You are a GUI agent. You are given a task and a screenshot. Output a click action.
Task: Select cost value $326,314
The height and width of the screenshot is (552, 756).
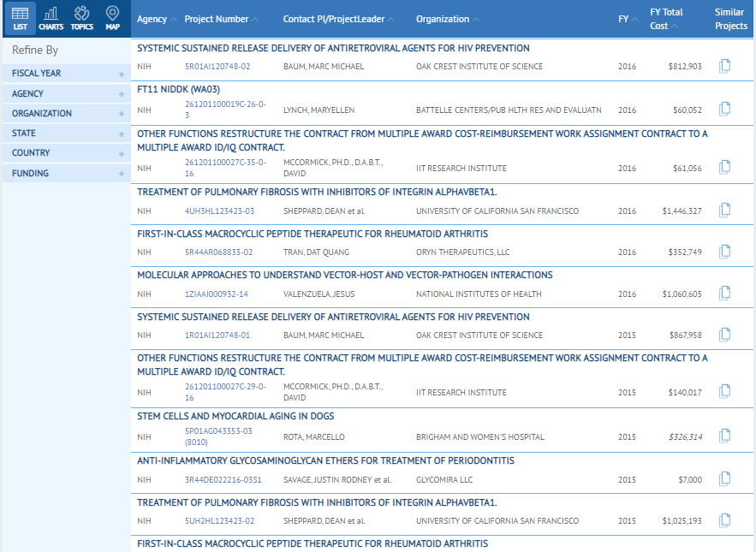point(685,437)
